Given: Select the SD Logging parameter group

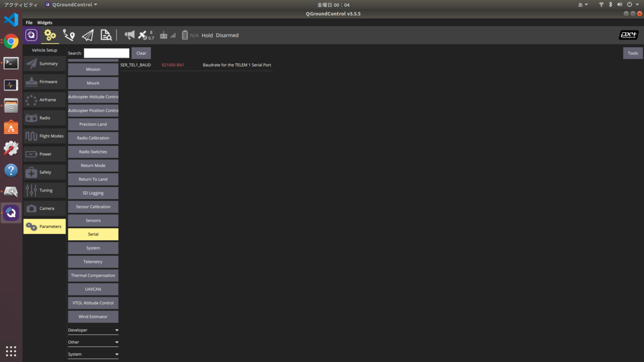Looking at the screenshot, I should click(x=93, y=193).
